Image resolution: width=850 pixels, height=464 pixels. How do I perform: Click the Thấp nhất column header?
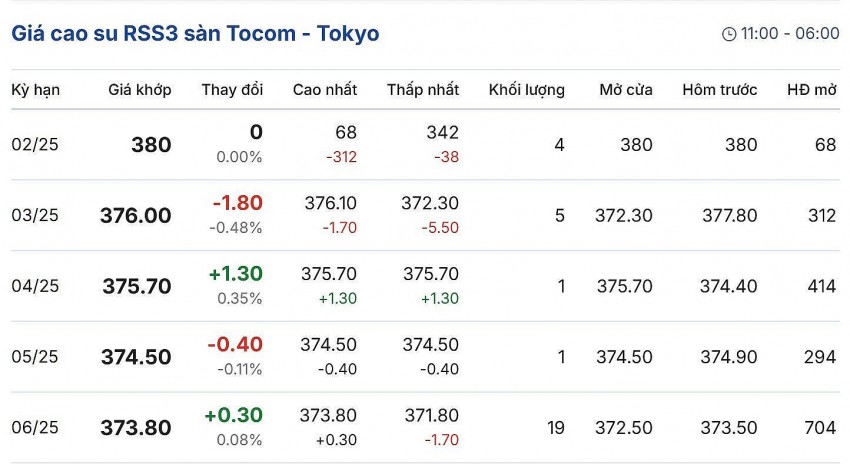[423, 90]
